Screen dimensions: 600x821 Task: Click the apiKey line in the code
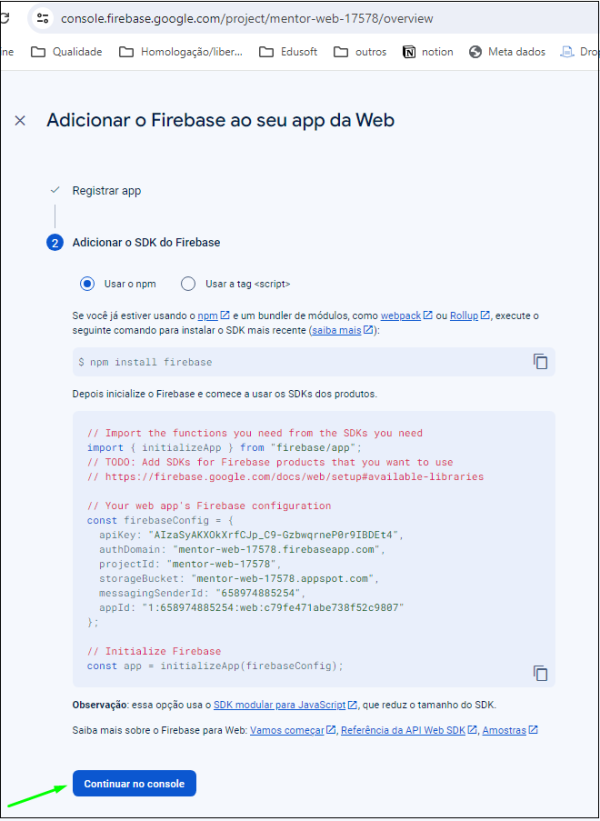coord(249,535)
